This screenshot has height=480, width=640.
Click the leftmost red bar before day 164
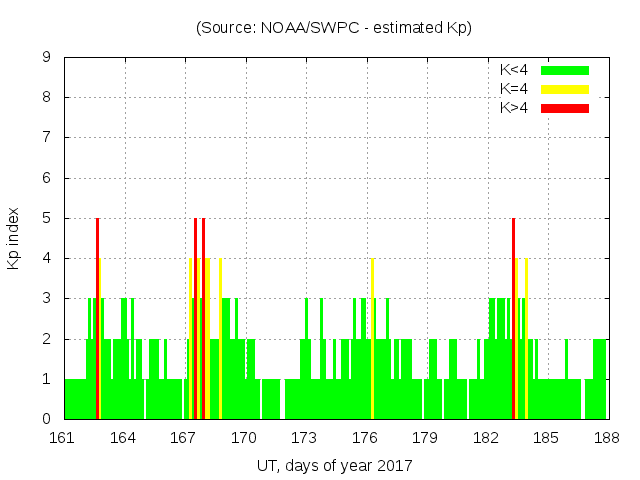coord(97,318)
